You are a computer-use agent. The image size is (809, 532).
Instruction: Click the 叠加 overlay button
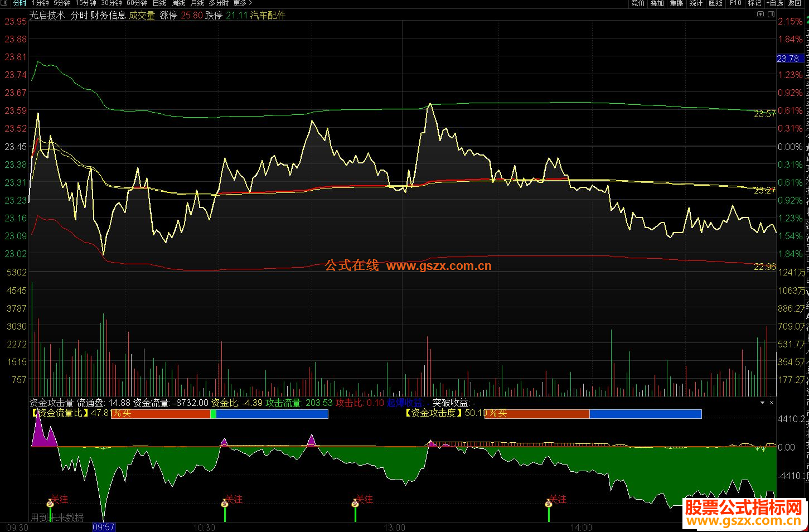657,3
